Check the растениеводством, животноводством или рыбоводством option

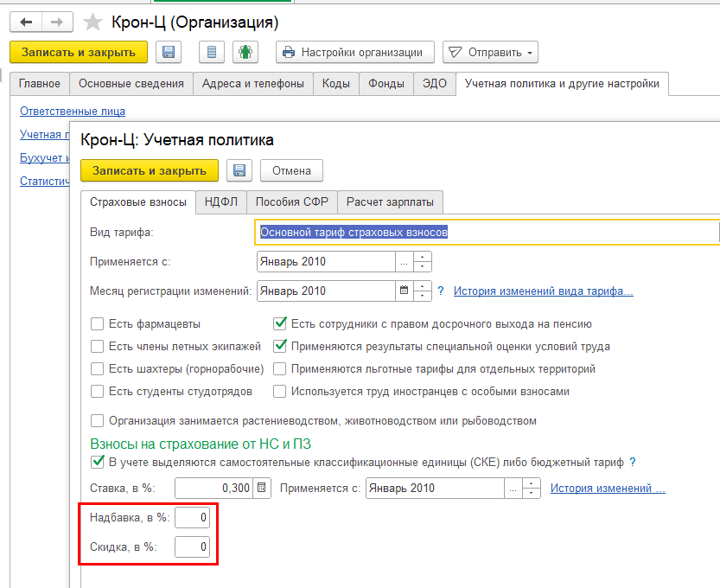click(98, 421)
